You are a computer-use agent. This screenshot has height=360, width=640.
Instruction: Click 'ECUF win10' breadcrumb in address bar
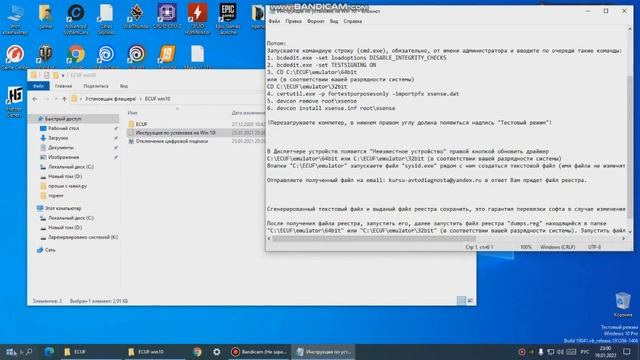(x=157, y=99)
